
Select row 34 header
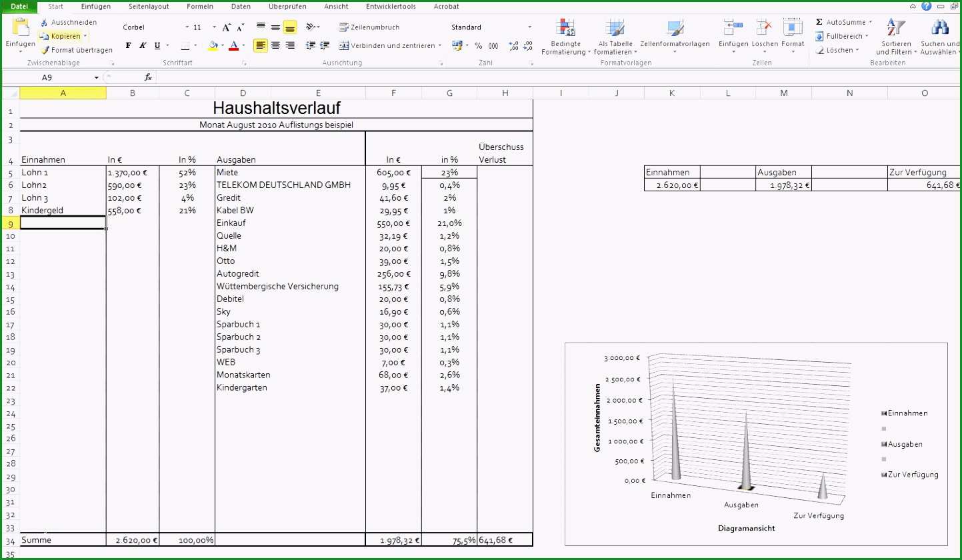pyautogui.click(x=10, y=540)
